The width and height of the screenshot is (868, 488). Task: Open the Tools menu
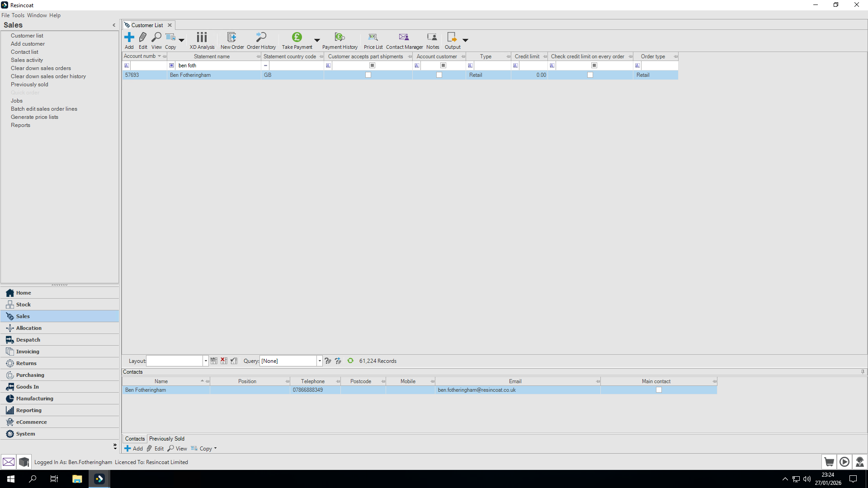click(18, 15)
